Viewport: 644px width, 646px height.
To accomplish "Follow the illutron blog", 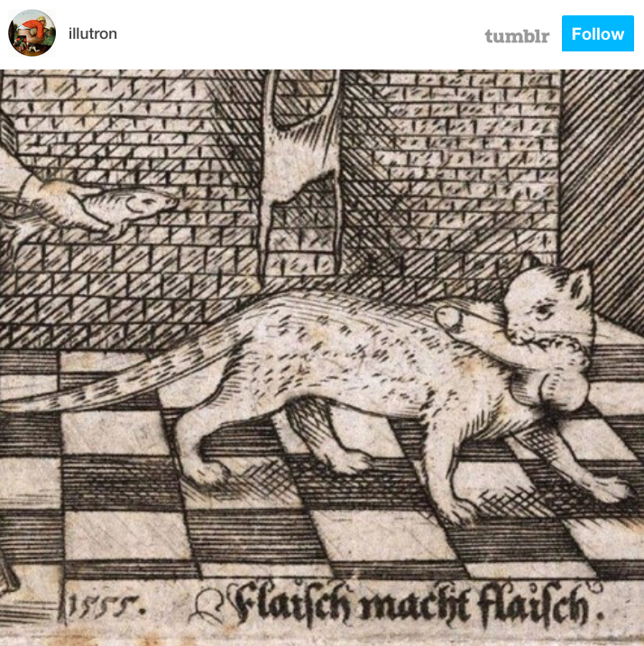I will (x=597, y=33).
